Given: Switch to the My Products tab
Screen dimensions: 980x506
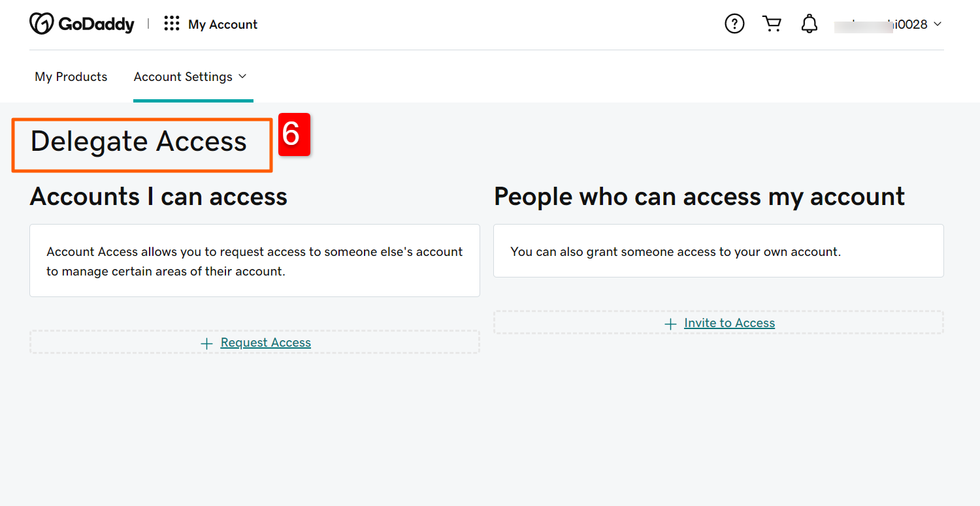Looking at the screenshot, I should point(71,76).
